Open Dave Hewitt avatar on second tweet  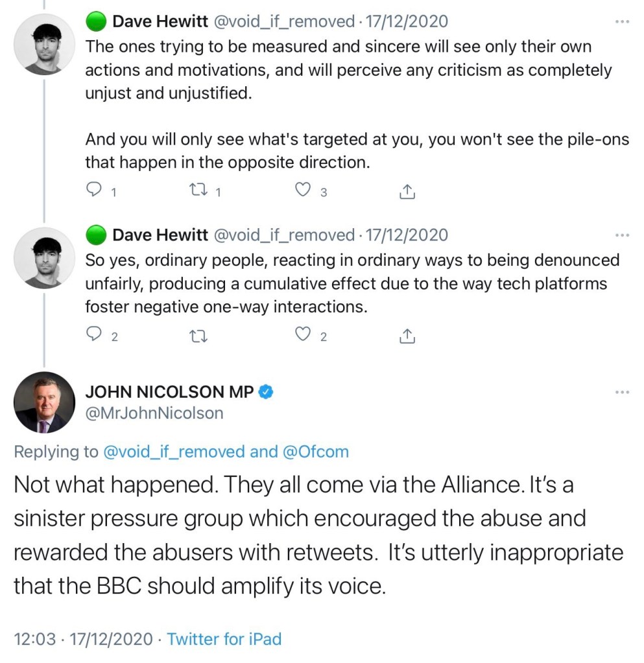coord(45,257)
